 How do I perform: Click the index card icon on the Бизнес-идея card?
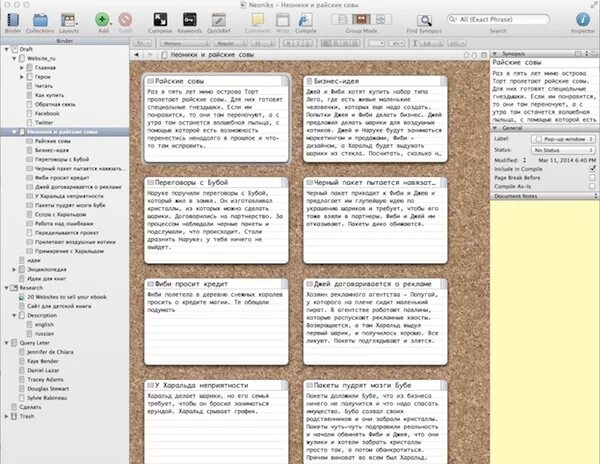309,81
